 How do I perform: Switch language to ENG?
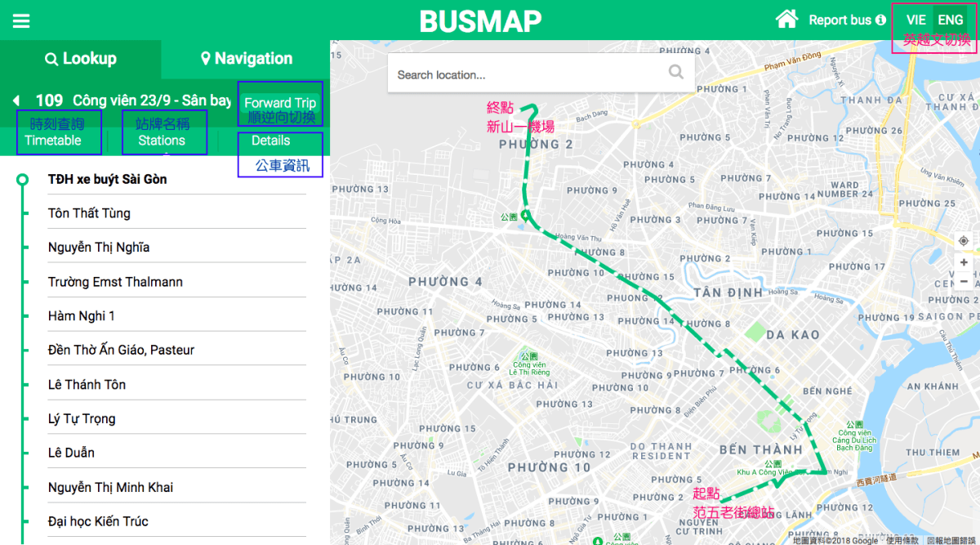[x=950, y=20]
